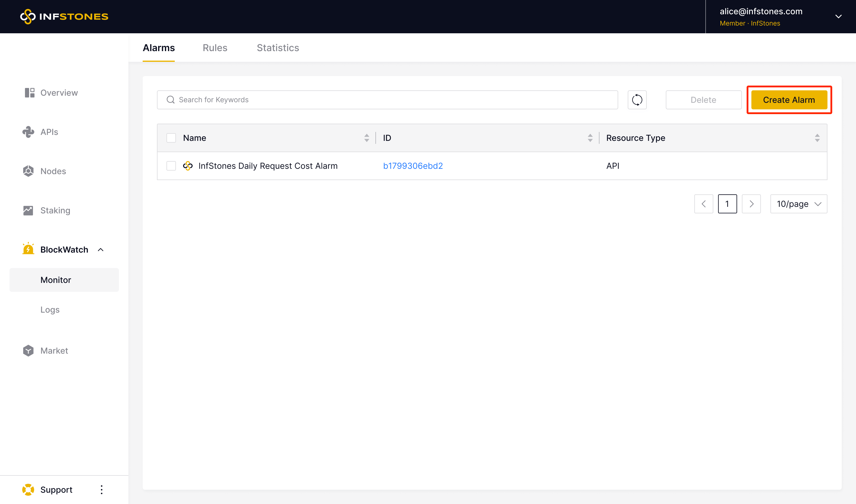Click the Support lifebuoy icon
The height and width of the screenshot is (504, 856).
(28, 489)
